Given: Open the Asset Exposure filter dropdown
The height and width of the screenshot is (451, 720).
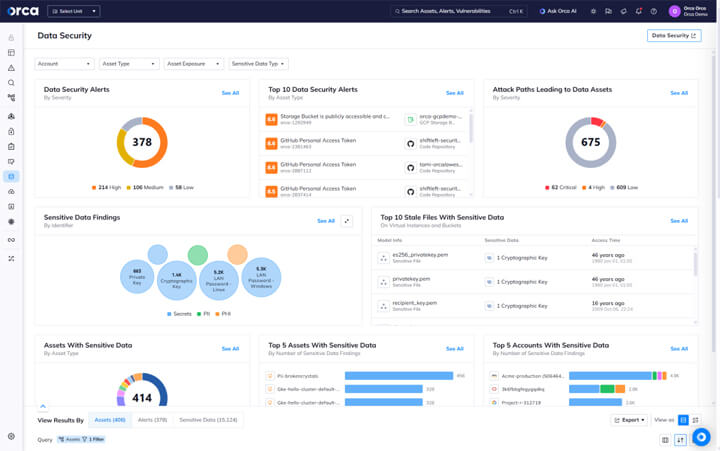Looking at the screenshot, I should pos(193,64).
